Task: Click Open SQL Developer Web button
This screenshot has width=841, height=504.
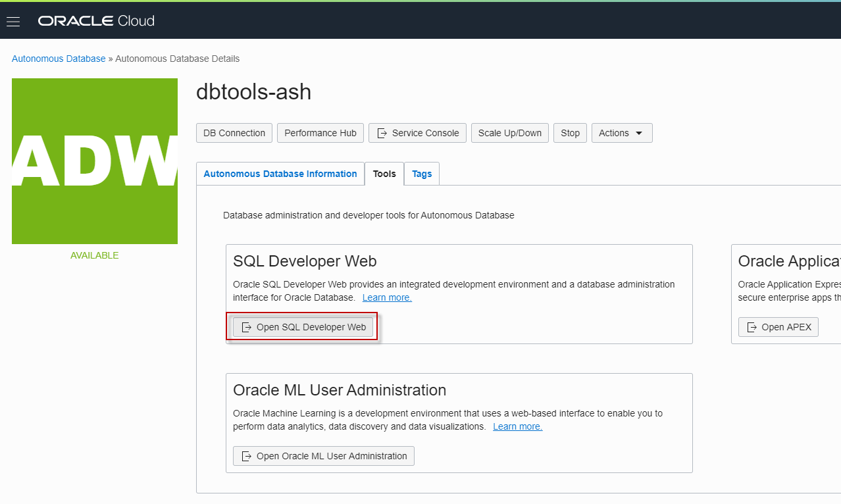Action: click(x=303, y=327)
